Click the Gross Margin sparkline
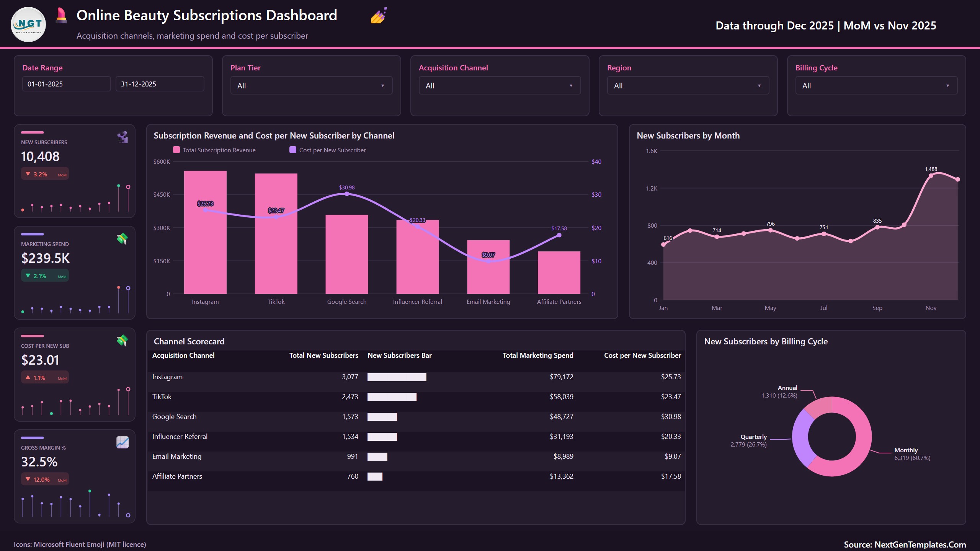Viewport: 980px width, 551px height. tap(75, 504)
